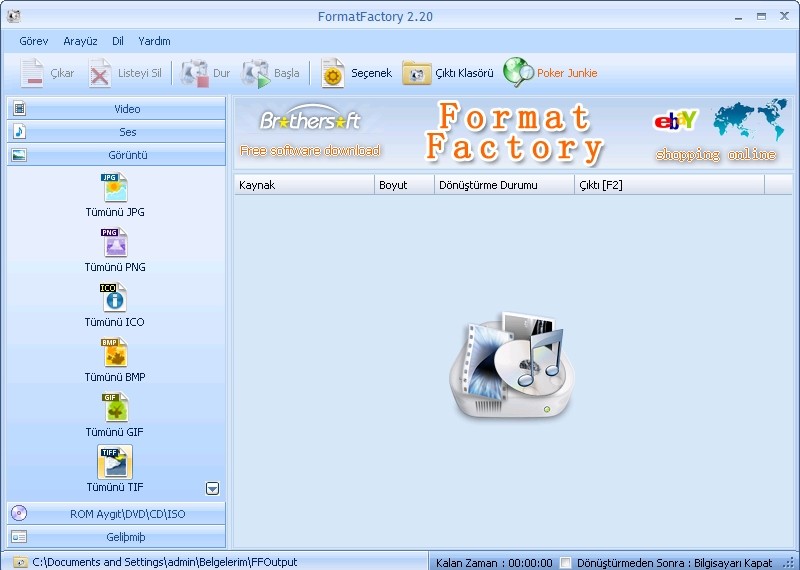Viewport: 800px width, 570px height.
Task: Select the Tümünü BMP conversion icon
Action: 114,353
